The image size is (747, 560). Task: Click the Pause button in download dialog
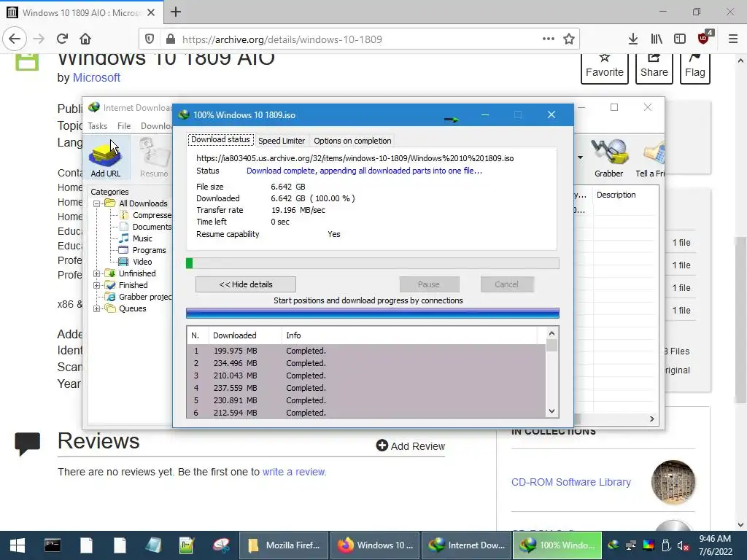click(x=429, y=284)
